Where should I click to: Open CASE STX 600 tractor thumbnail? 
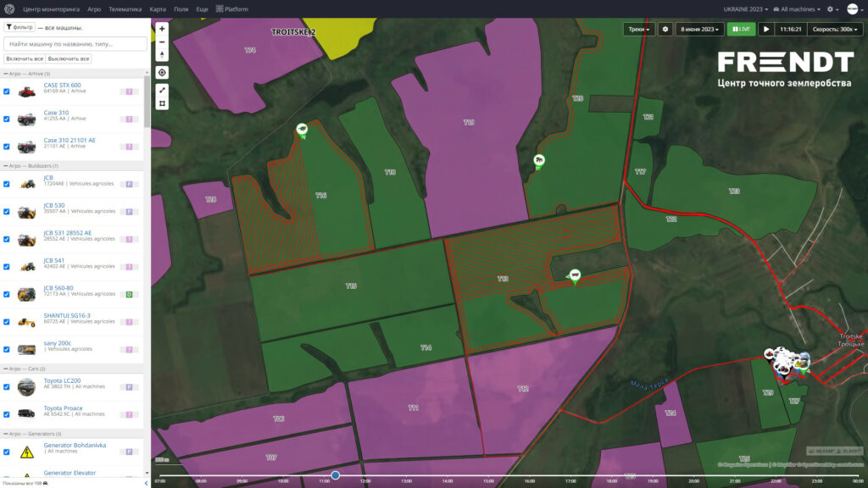click(26, 91)
